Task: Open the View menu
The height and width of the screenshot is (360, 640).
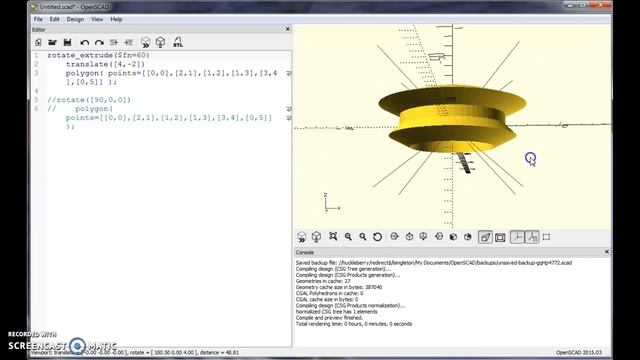Action: (97, 19)
